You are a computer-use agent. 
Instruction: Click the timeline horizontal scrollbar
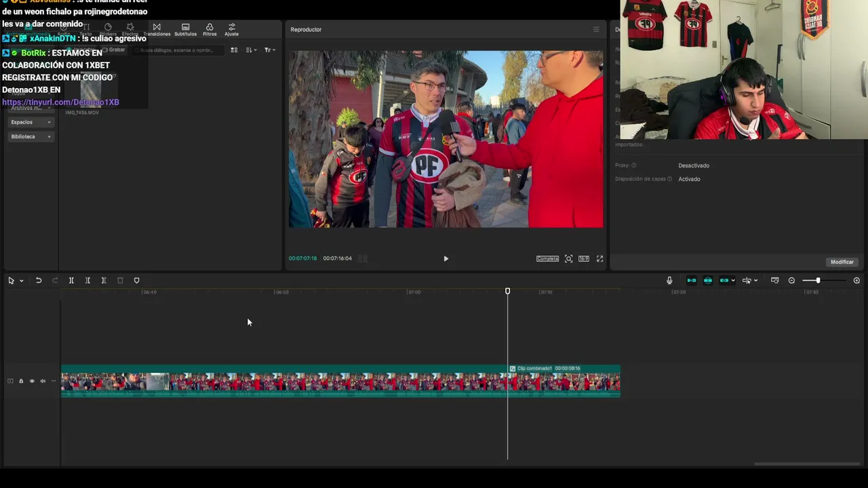(806, 464)
